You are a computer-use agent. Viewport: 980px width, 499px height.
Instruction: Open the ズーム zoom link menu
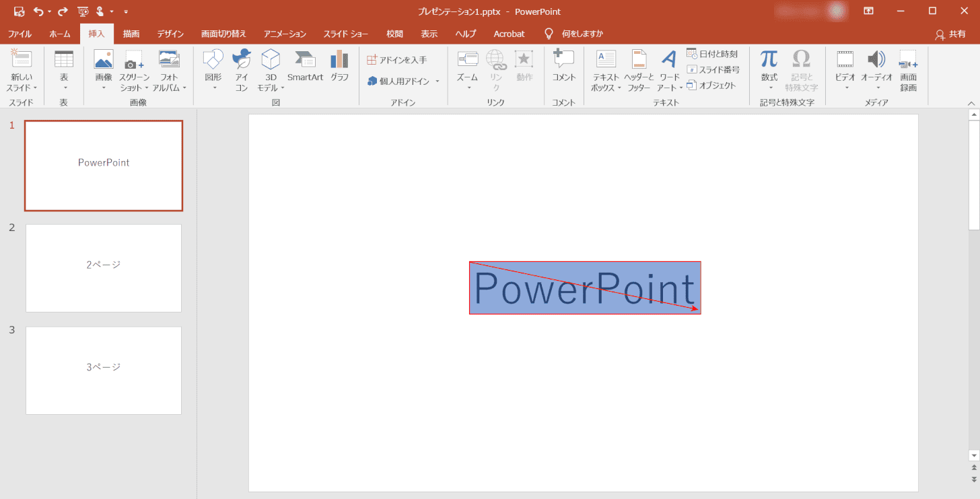[467, 71]
